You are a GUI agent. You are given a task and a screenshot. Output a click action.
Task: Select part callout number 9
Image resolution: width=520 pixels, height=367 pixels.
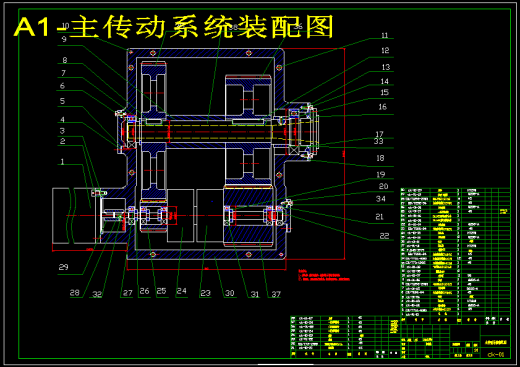click(64, 39)
